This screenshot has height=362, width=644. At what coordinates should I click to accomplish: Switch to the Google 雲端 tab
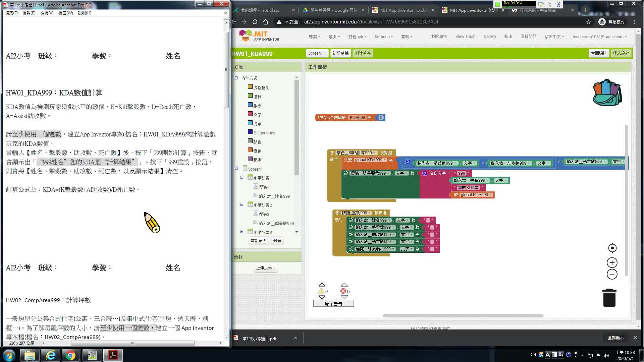pyautogui.click(x=333, y=10)
